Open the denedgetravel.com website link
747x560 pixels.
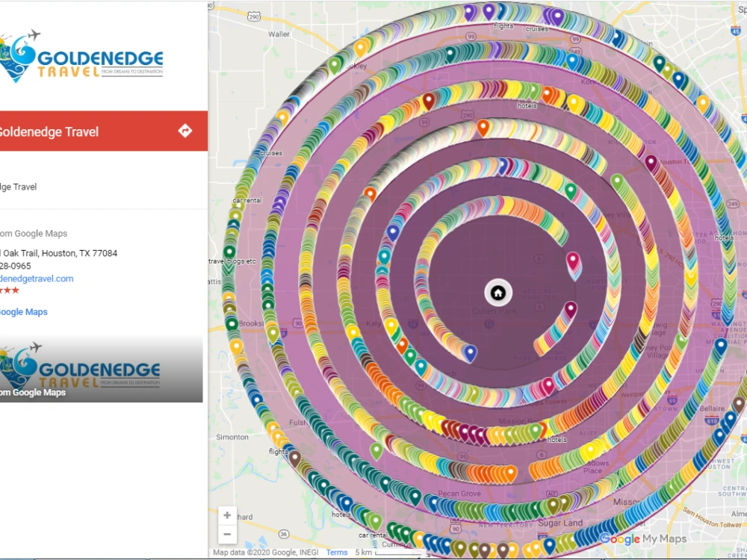[37, 279]
